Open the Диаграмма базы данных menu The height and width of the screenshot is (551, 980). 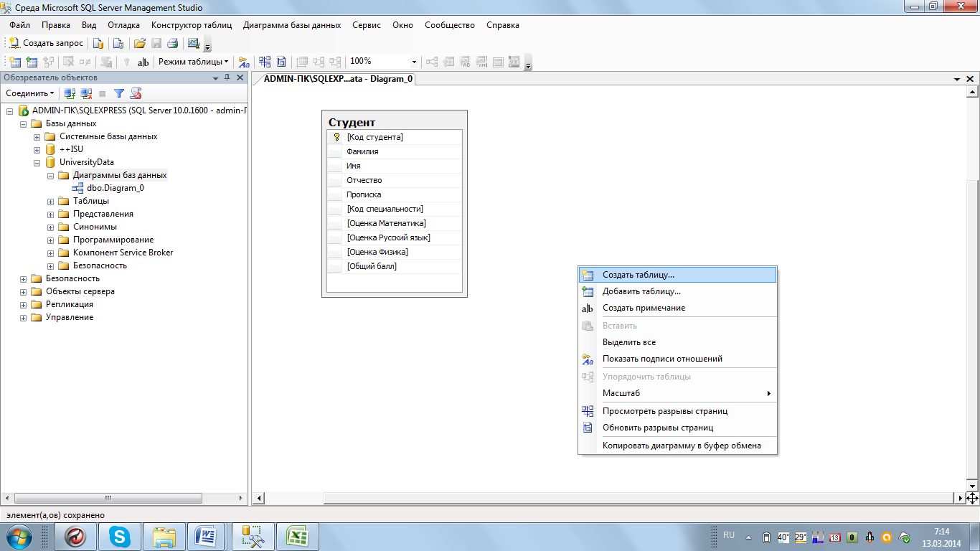(x=292, y=25)
